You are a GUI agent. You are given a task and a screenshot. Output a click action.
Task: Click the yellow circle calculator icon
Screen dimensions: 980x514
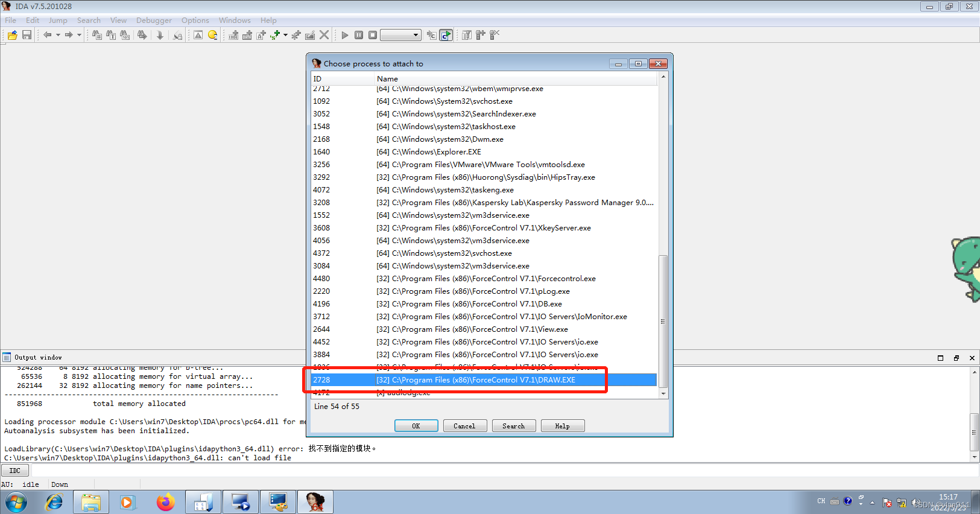pyautogui.click(x=212, y=35)
